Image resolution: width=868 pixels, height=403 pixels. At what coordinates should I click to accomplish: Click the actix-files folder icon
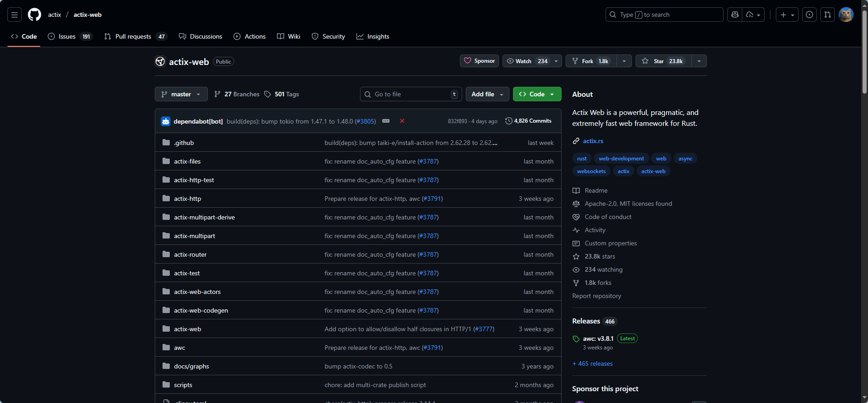point(166,161)
